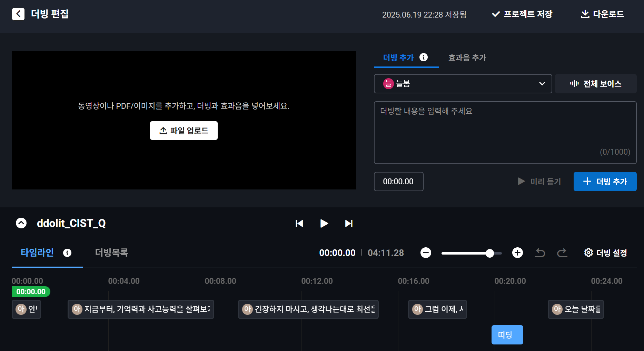Image resolution: width=644 pixels, height=351 pixels.
Task: Undo the last edit
Action: click(x=540, y=253)
